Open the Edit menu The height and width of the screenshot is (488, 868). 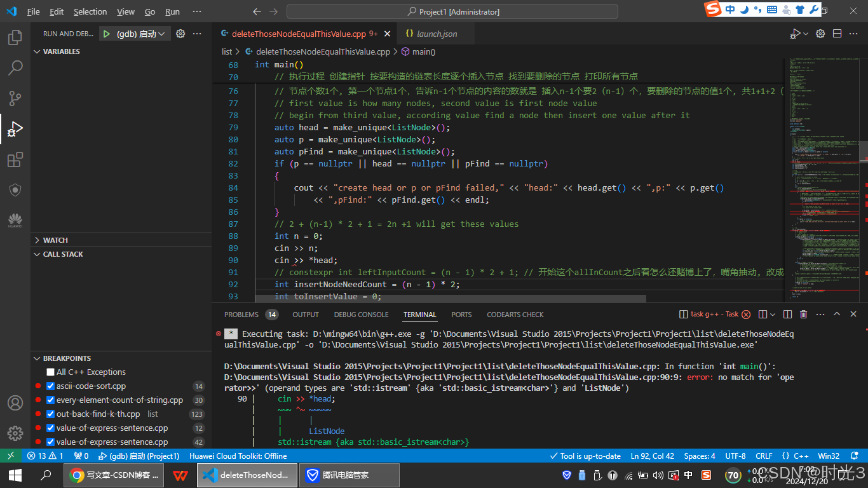pyautogui.click(x=57, y=11)
